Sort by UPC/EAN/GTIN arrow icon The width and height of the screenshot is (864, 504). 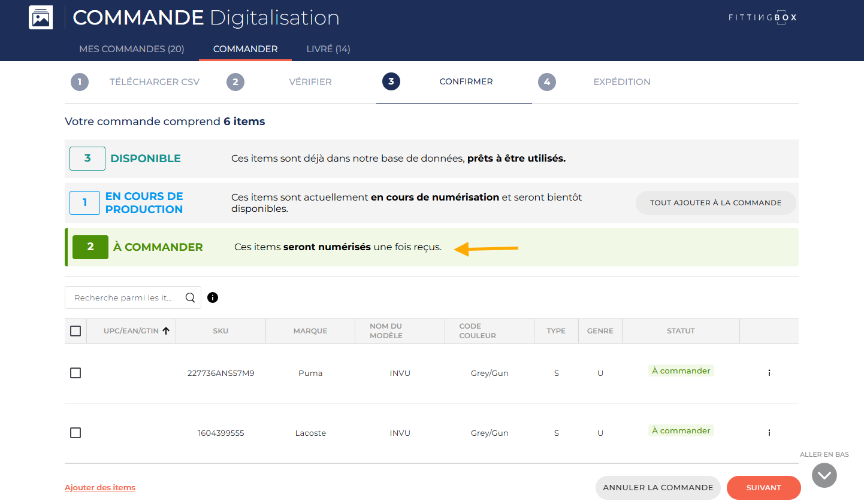(x=166, y=330)
